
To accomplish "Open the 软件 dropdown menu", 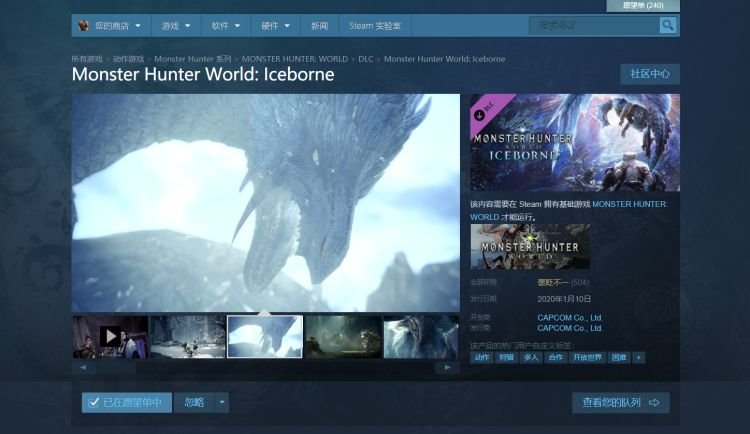I will point(226,26).
